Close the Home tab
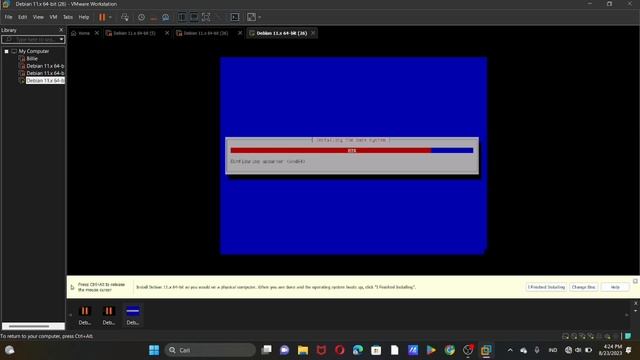 pyautogui.click(x=97, y=33)
